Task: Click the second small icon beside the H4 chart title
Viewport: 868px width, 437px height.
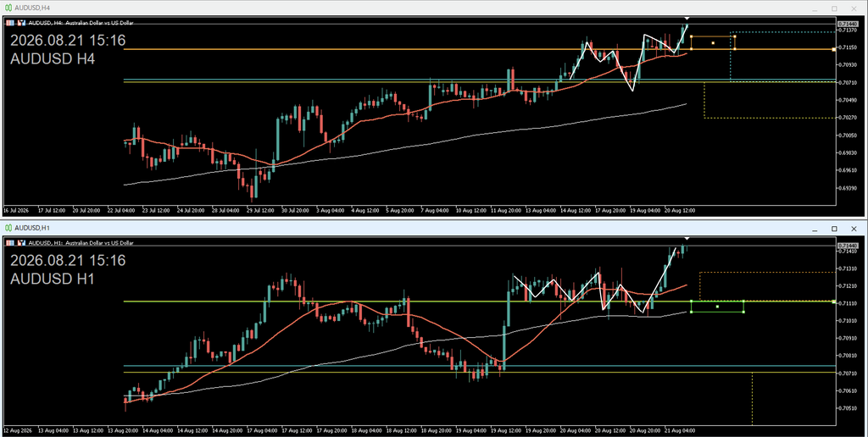Action: coord(21,23)
